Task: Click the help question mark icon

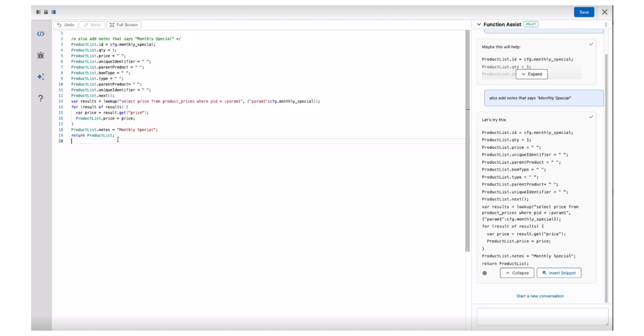Action: coord(41,98)
